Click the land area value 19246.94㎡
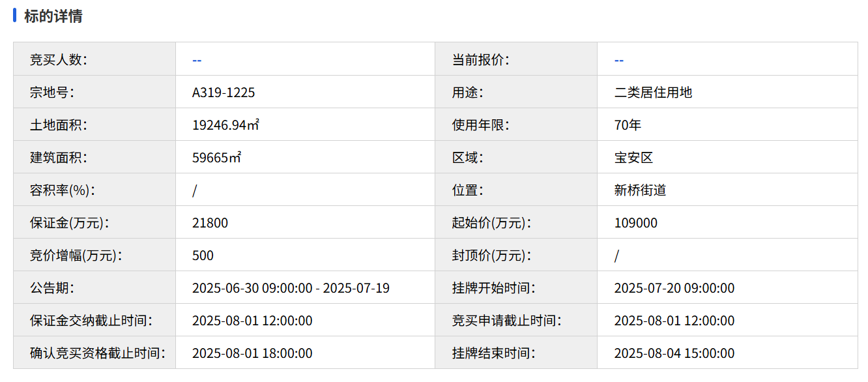868x382 pixels. [225, 125]
